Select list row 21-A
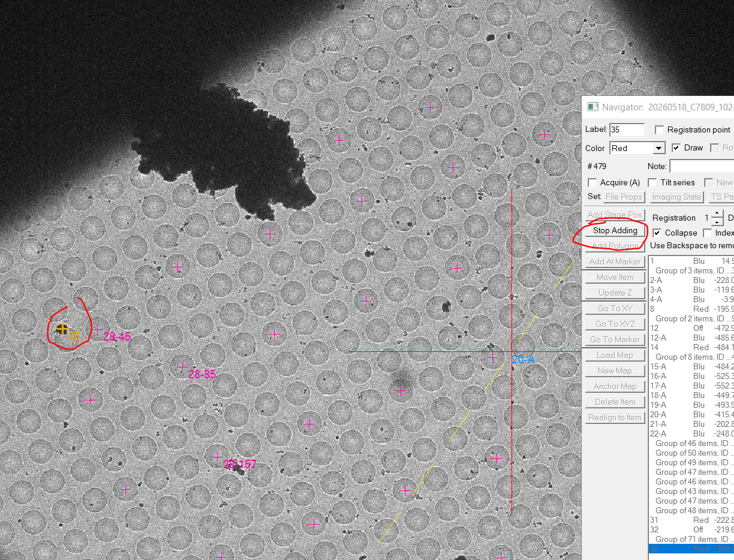 (691, 424)
